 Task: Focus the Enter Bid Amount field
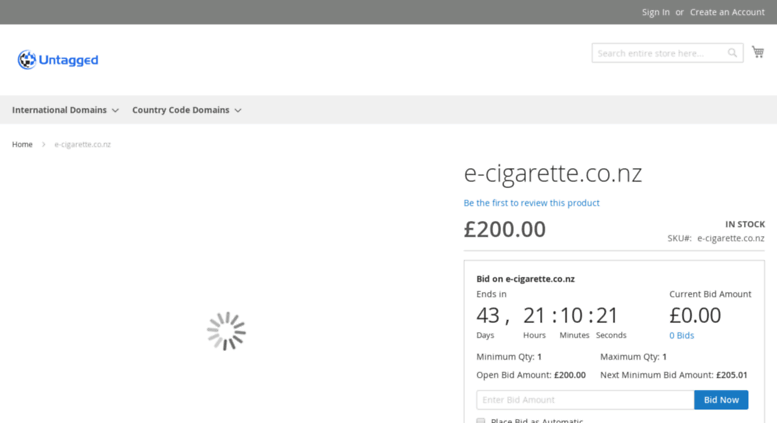tap(585, 400)
